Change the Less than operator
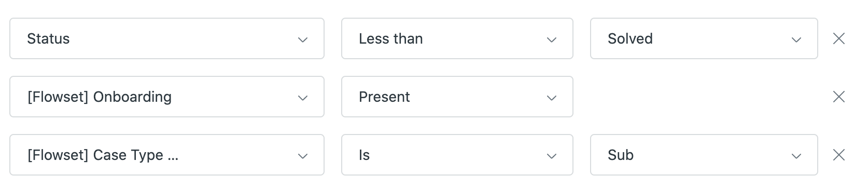 click(457, 38)
